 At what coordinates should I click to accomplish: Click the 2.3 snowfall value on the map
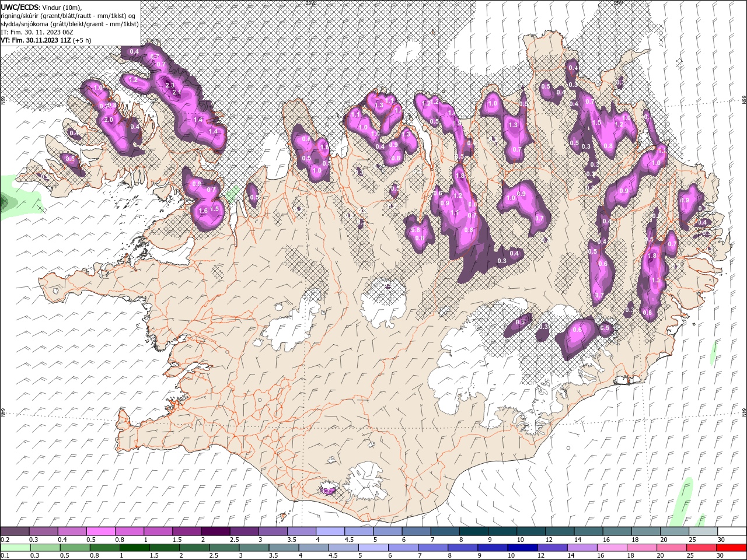coord(170,85)
